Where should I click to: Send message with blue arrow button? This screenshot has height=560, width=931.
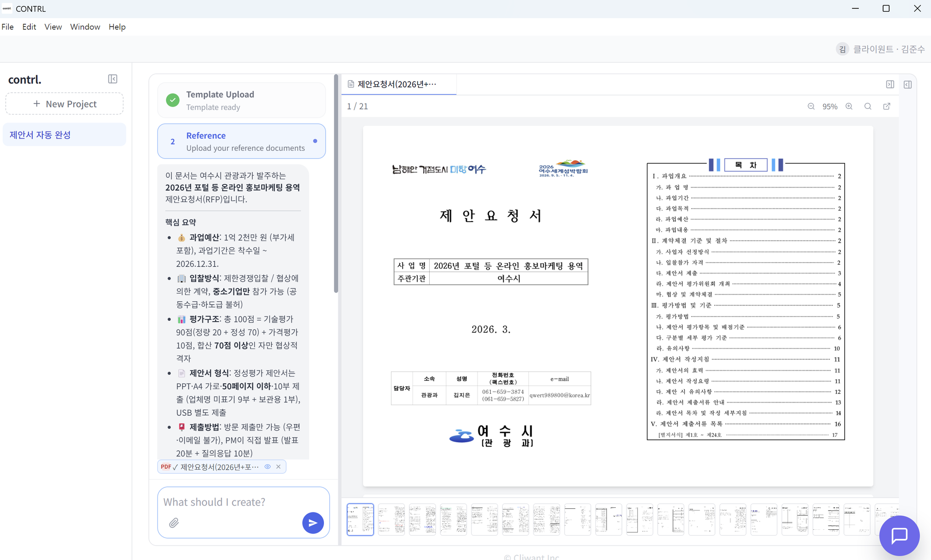click(313, 523)
